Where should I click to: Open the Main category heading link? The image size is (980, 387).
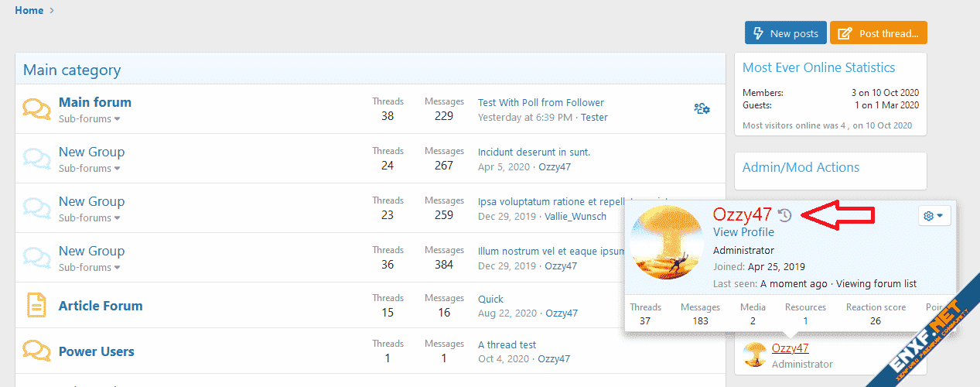click(72, 70)
